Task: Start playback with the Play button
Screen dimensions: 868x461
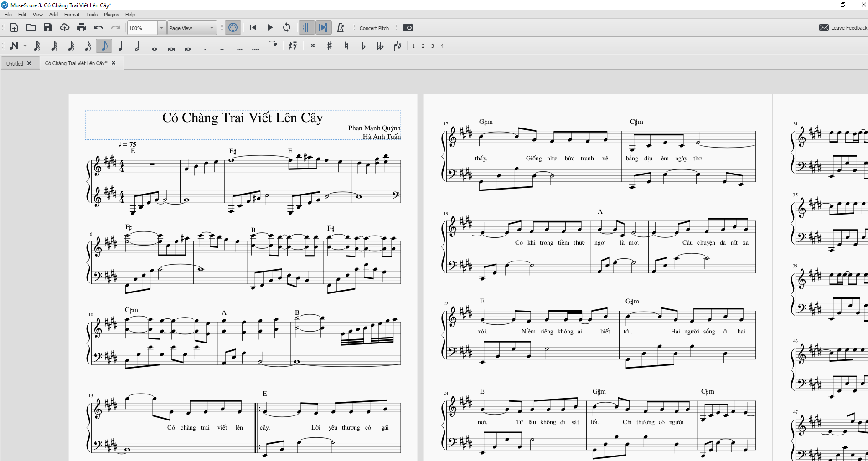Action: (270, 28)
